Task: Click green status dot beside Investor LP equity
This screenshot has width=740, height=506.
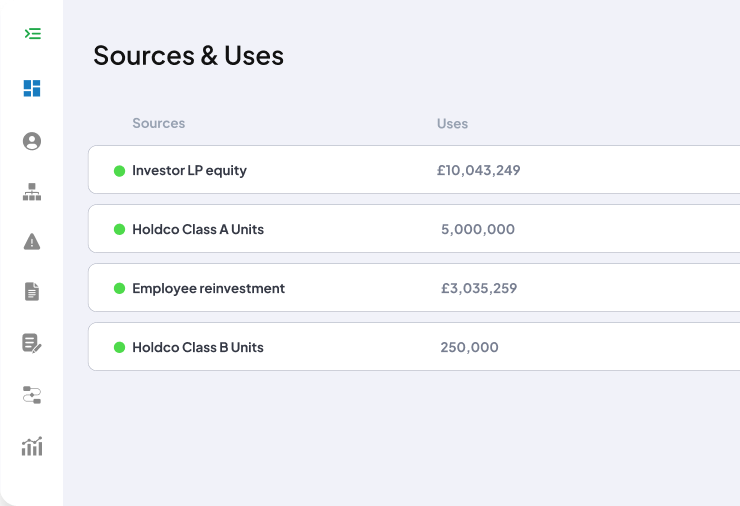Action: (x=119, y=170)
